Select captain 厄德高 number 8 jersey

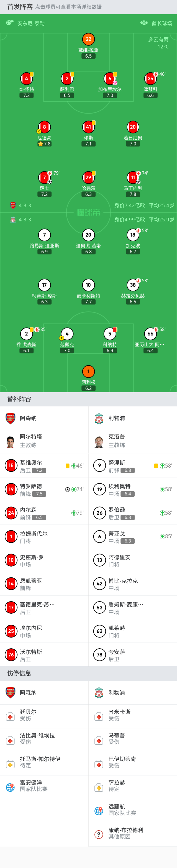44,127
